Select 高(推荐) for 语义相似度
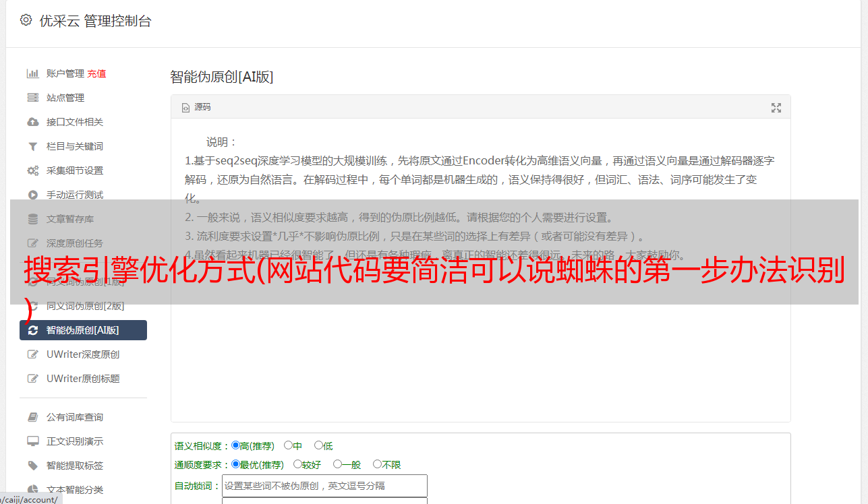Screen dimensions: 868x504 235,445
